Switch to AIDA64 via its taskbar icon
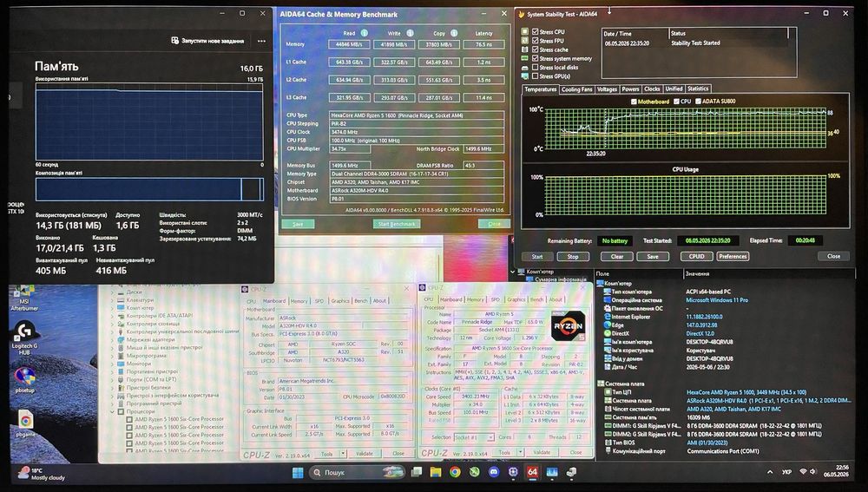 [x=532, y=472]
